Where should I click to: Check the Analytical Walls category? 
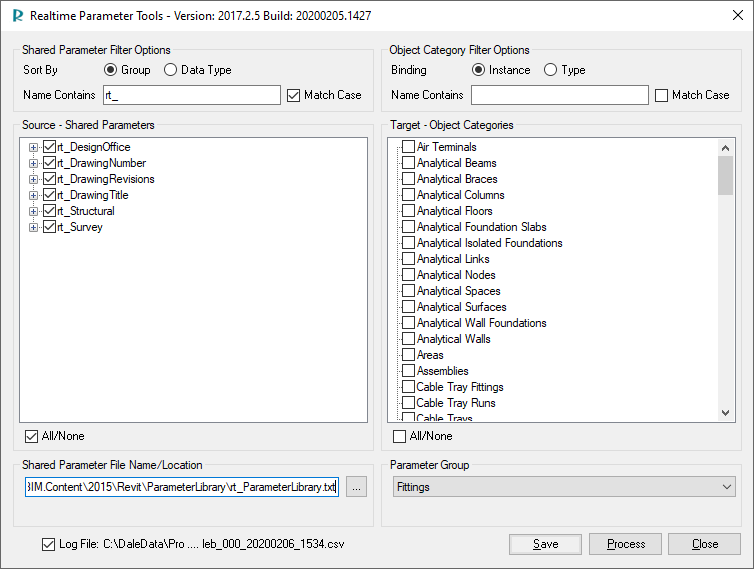(x=408, y=339)
